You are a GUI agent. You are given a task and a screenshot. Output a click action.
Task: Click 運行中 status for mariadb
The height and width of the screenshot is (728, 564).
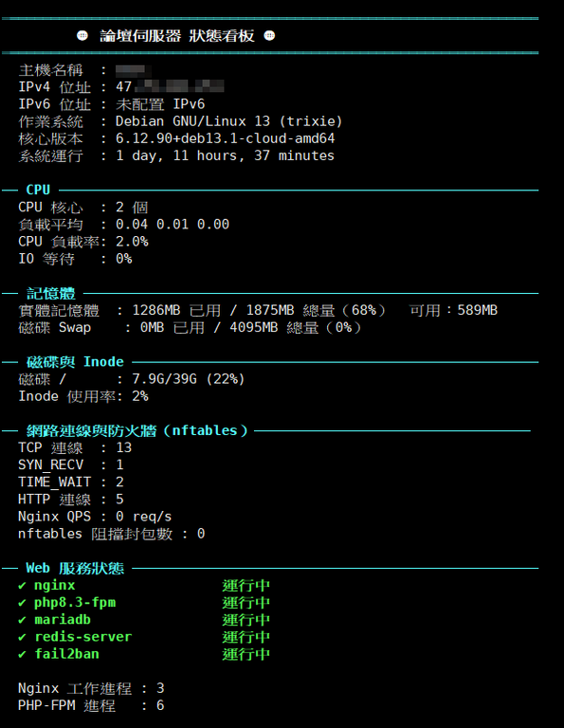246,620
